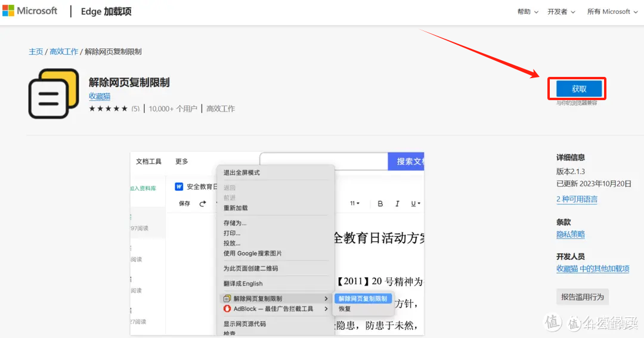Click the 版本2.1.3 text
The image size is (644, 338).
point(571,172)
